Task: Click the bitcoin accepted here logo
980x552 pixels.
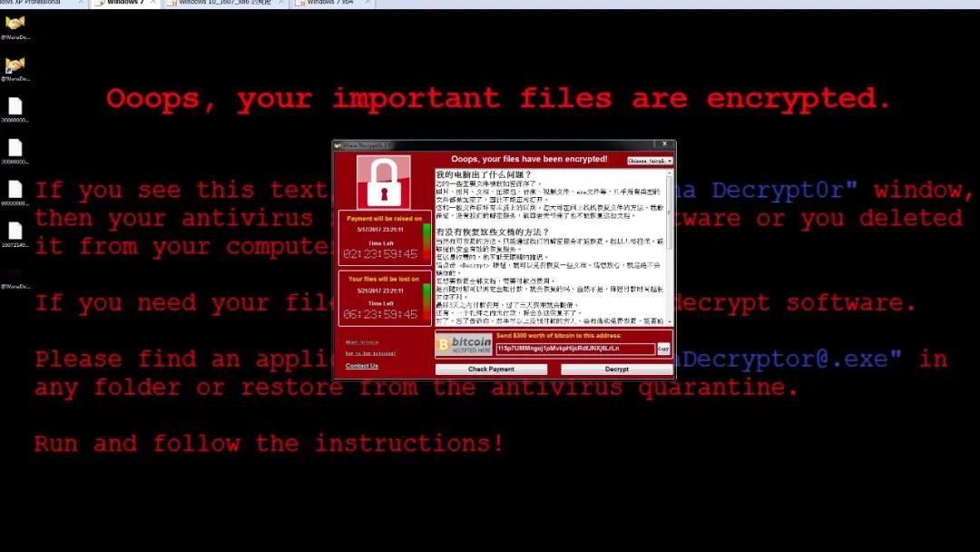Action: 465,344
